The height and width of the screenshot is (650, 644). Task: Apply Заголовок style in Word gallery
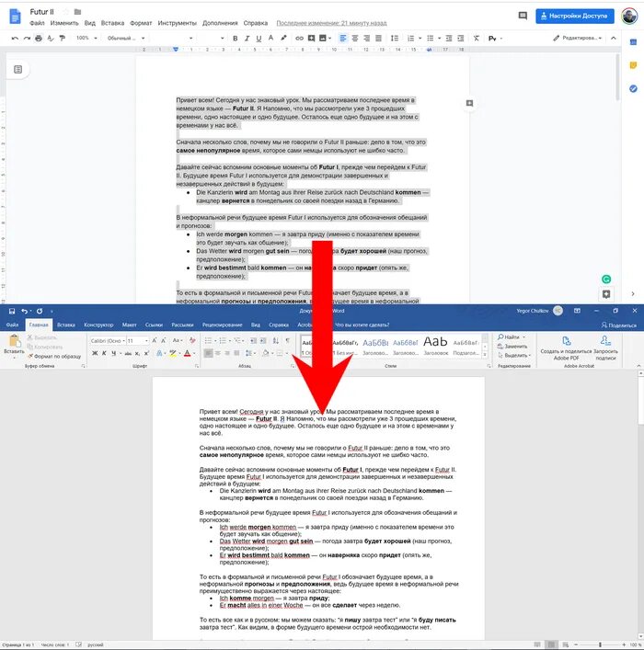tap(436, 346)
